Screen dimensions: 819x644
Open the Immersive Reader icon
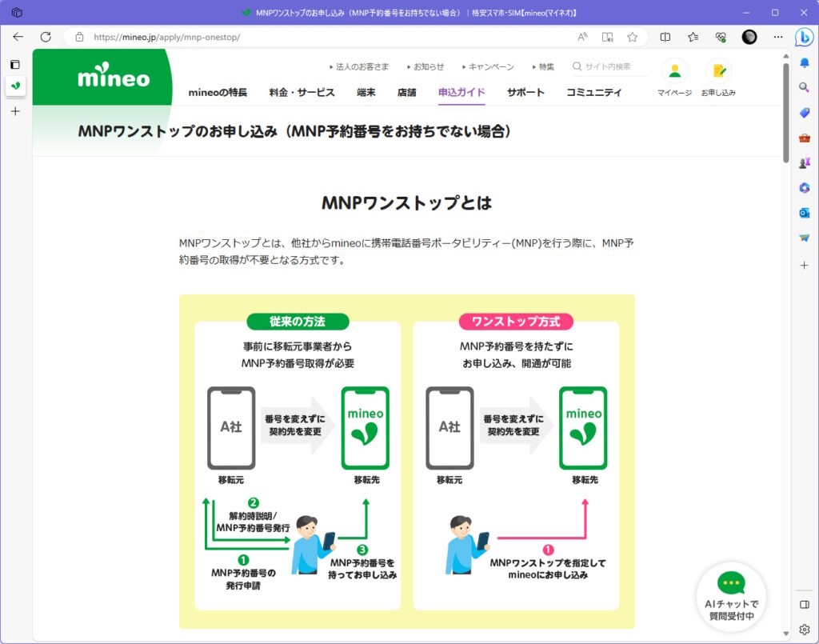click(608, 37)
